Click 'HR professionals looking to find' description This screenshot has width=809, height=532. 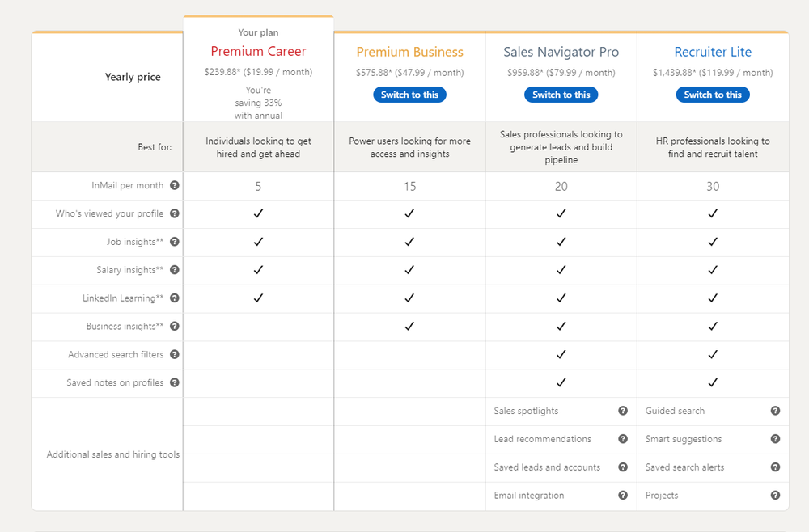(713, 147)
